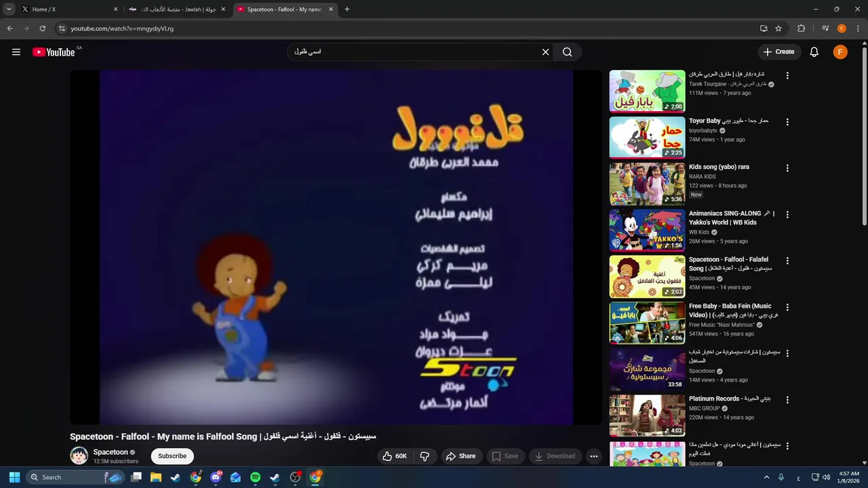The image size is (868, 488).
Task: Open YouTube notifications bell
Action: [814, 52]
